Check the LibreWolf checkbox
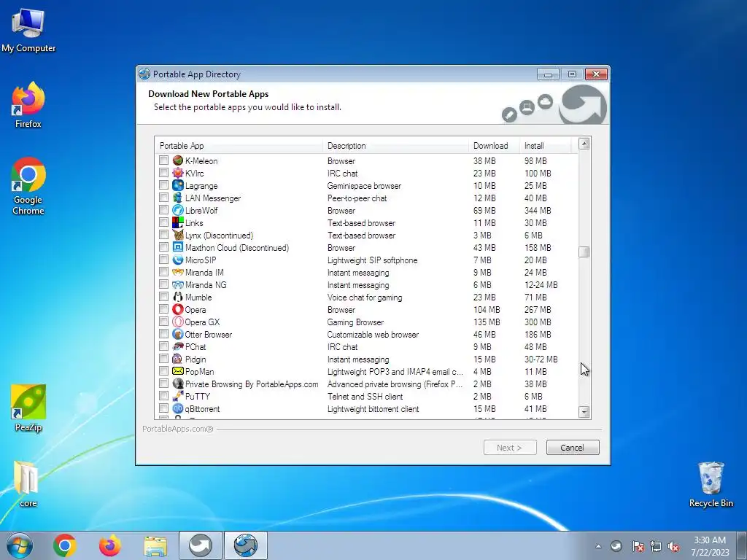Viewport: 747px width, 560px height. pos(163,210)
